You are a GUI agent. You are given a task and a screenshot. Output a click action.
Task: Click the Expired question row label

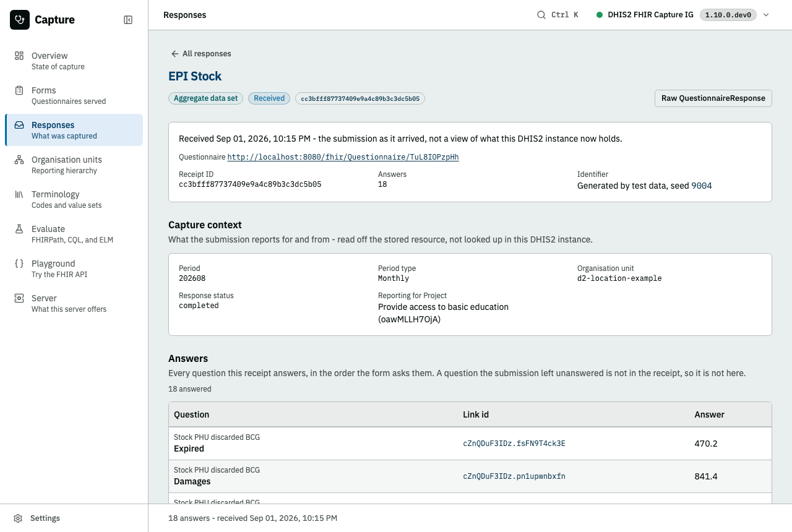(189, 448)
